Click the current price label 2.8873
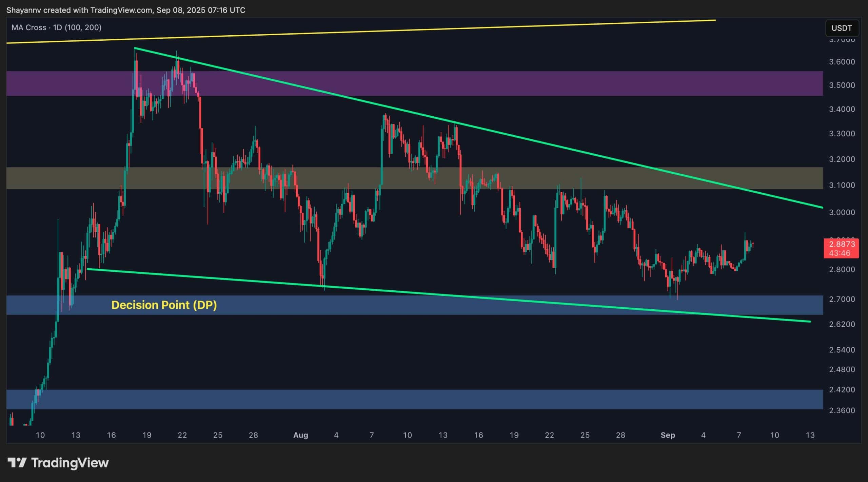The width and height of the screenshot is (868, 482). tap(841, 244)
